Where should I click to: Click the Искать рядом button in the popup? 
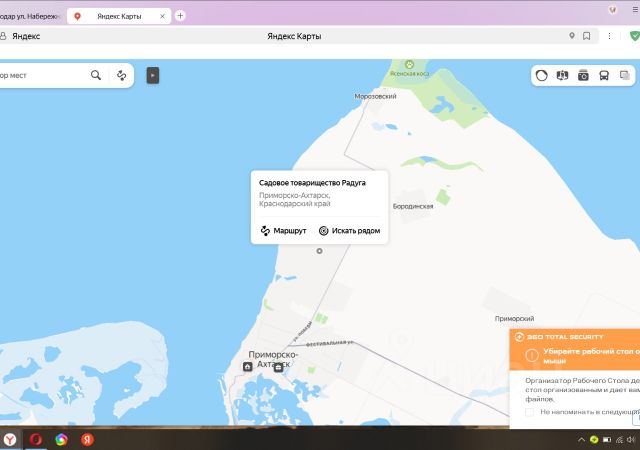(x=349, y=231)
